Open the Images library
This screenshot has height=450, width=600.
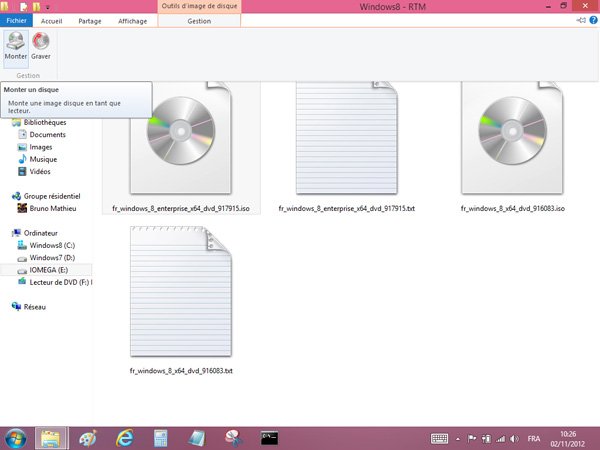[x=41, y=147]
